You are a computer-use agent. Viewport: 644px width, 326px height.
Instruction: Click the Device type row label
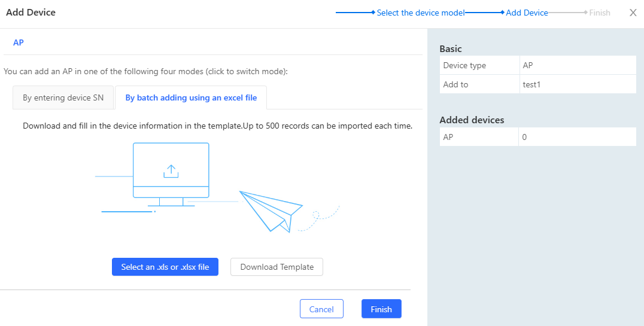[x=464, y=65]
